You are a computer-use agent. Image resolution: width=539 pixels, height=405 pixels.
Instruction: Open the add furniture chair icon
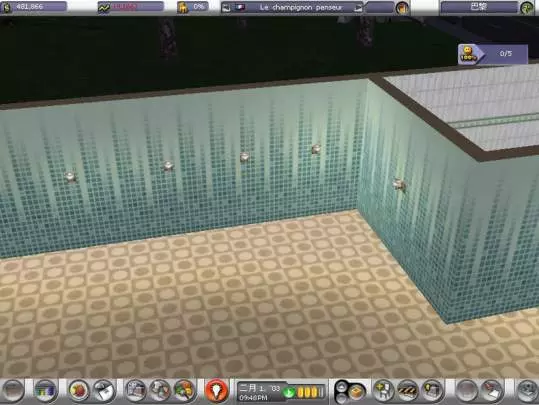[x=383, y=391]
